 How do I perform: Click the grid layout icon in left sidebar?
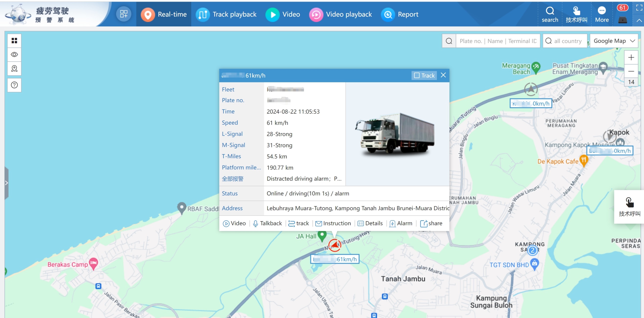(x=14, y=41)
